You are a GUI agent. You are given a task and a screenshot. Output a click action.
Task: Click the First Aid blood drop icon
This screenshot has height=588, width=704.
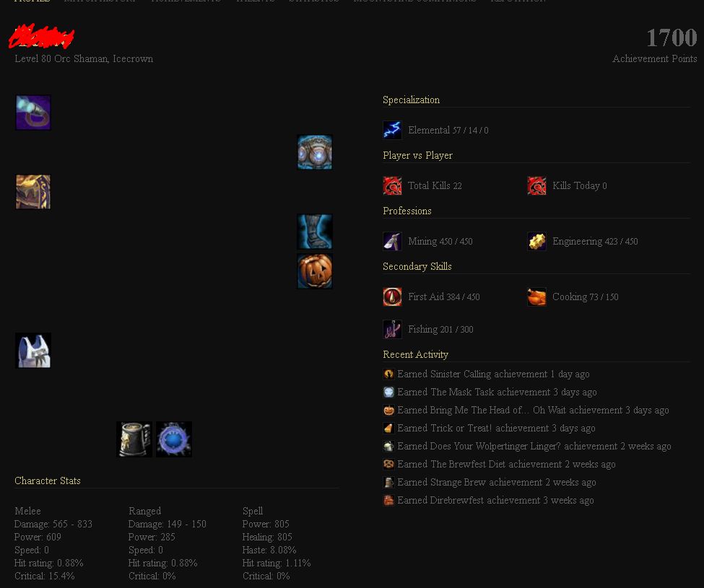[x=392, y=297]
